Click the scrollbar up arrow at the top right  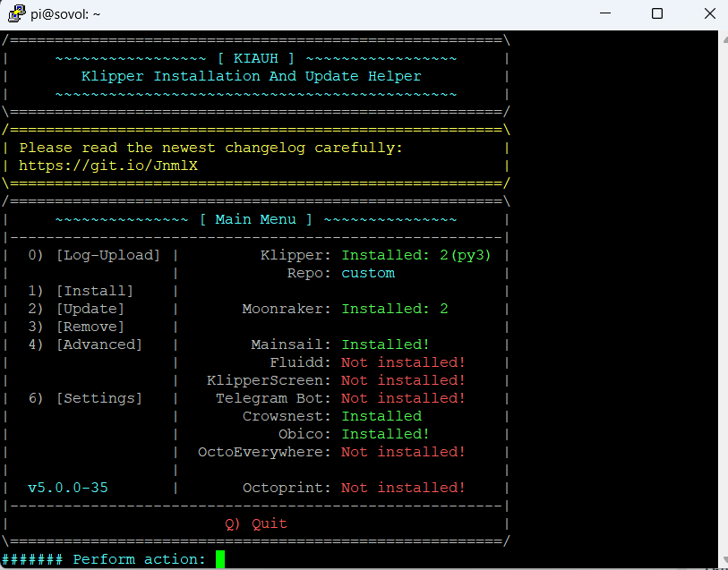[x=724, y=40]
